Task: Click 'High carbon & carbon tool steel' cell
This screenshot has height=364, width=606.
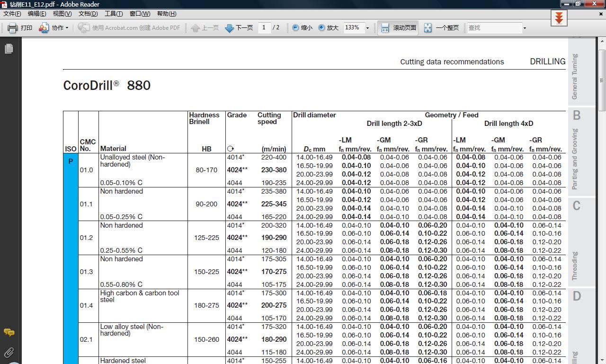Action: pyautogui.click(x=140, y=296)
